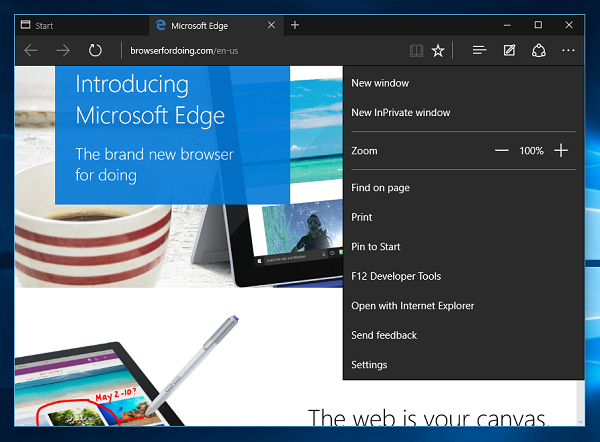Select the Microsoft Edge tab

[x=216, y=26]
